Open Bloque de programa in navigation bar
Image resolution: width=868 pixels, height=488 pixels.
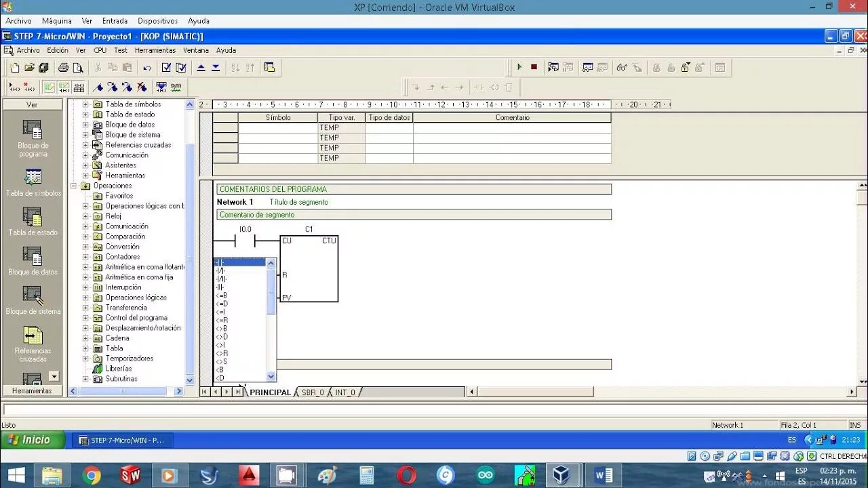click(33, 139)
